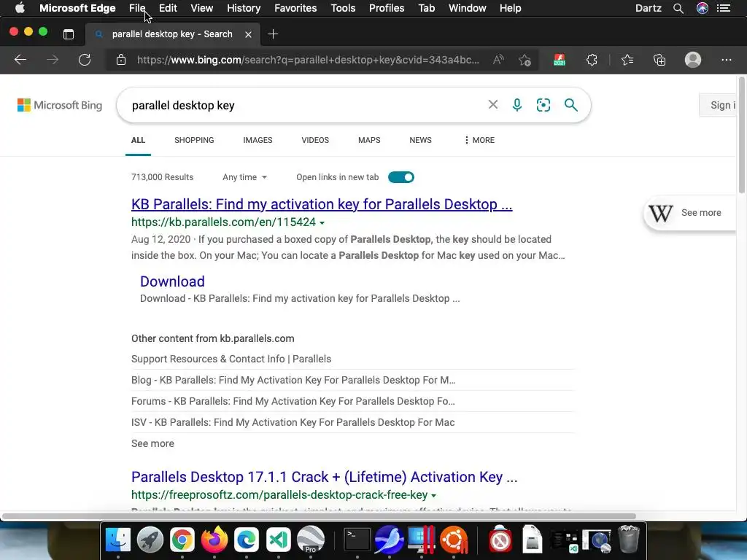747x560 pixels.
Task: Open the Favorites list icon
Action: click(x=627, y=60)
